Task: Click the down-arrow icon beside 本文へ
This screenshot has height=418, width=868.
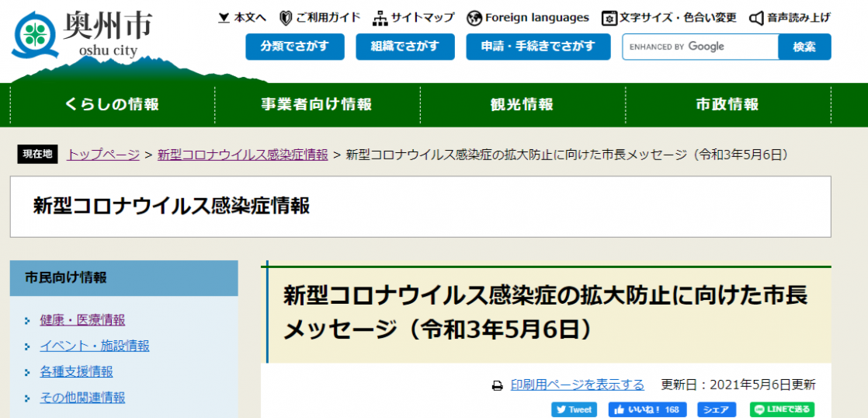Action: [224, 19]
